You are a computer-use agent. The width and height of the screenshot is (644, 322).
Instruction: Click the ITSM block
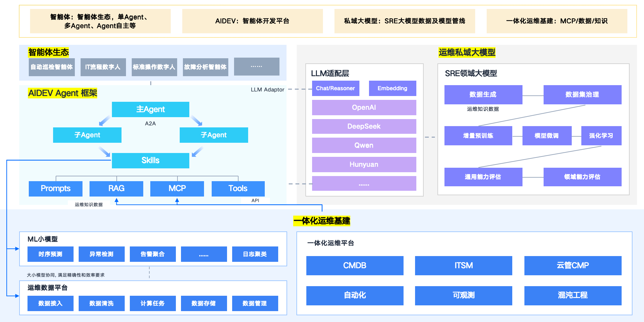(463, 266)
